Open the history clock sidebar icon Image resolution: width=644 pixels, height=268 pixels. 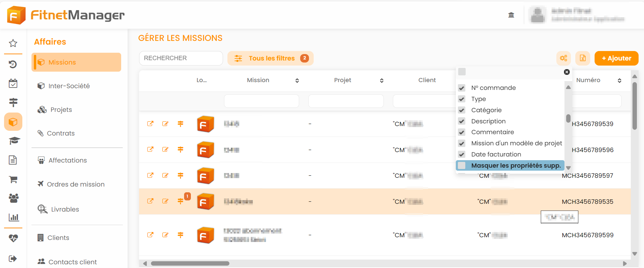point(13,64)
